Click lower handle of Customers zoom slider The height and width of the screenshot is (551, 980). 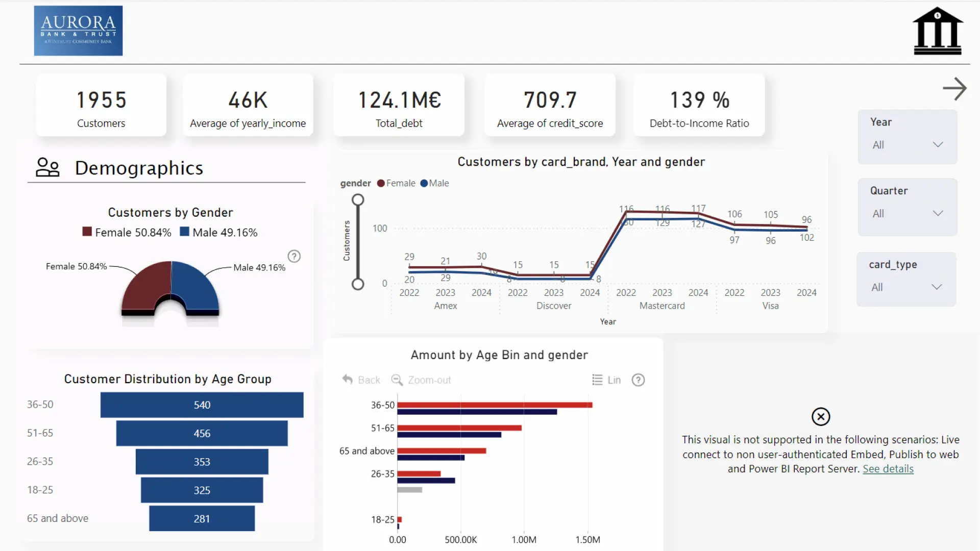[358, 284]
